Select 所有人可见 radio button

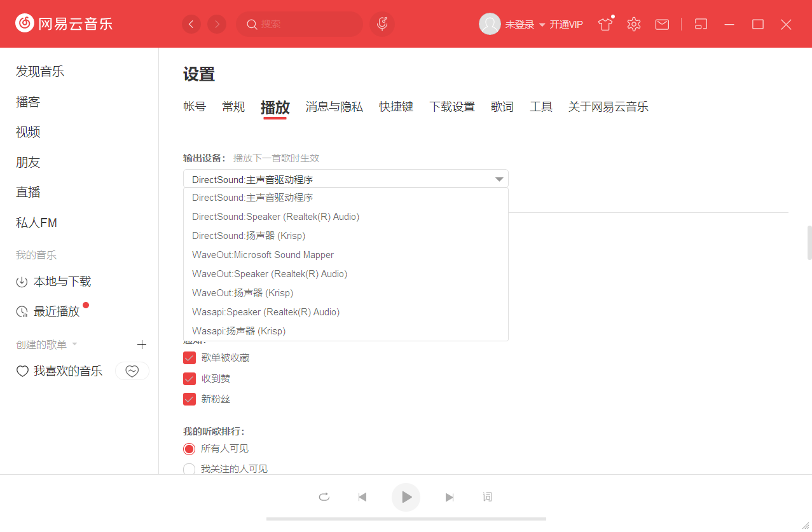pyautogui.click(x=189, y=449)
